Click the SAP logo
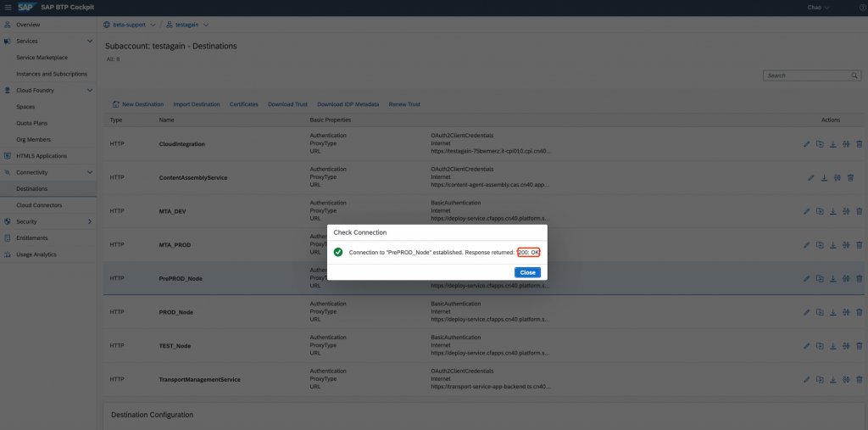The width and height of the screenshot is (868, 430). pyautogui.click(x=26, y=7)
